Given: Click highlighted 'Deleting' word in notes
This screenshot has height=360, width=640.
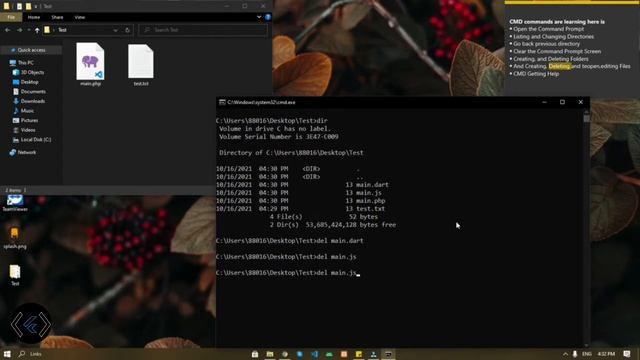Looking at the screenshot, I should point(559,66).
